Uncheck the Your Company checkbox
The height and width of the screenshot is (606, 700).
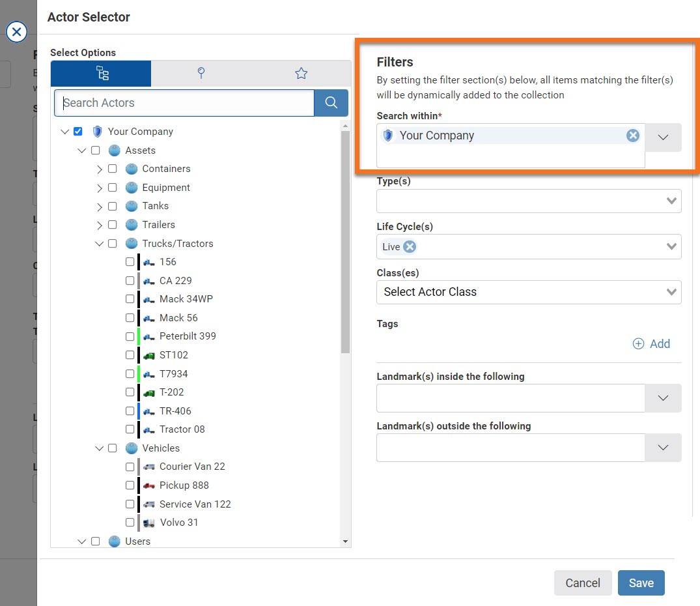tap(77, 131)
